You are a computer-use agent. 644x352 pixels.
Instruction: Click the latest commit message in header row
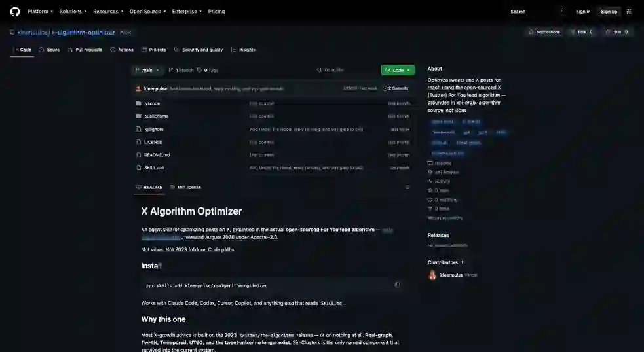[227, 88]
